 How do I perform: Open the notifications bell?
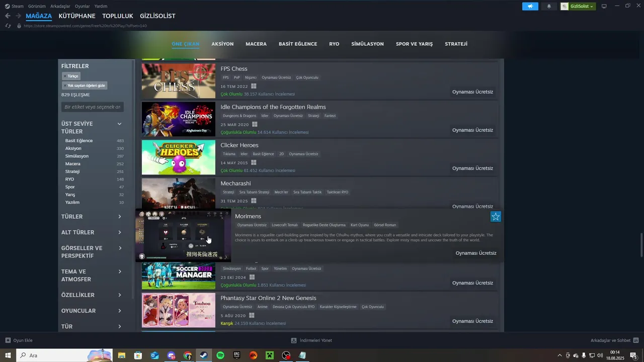point(549,6)
